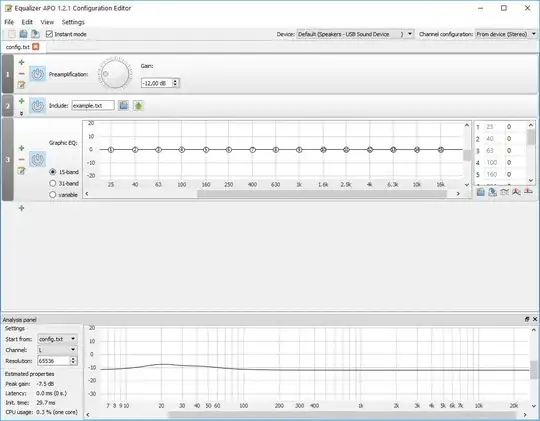Expand the Include row's double-chevron

coord(21,113)
